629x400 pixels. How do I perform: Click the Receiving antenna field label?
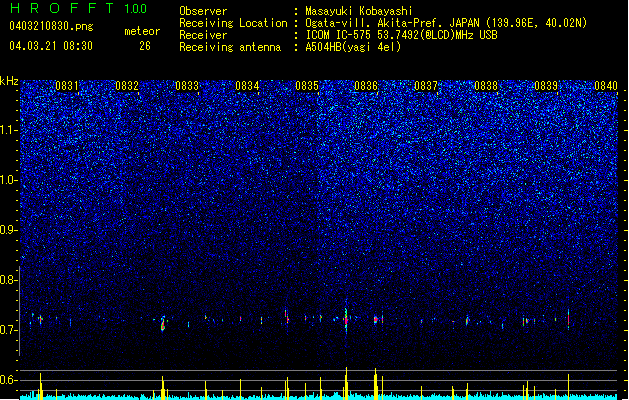point(230,47)
